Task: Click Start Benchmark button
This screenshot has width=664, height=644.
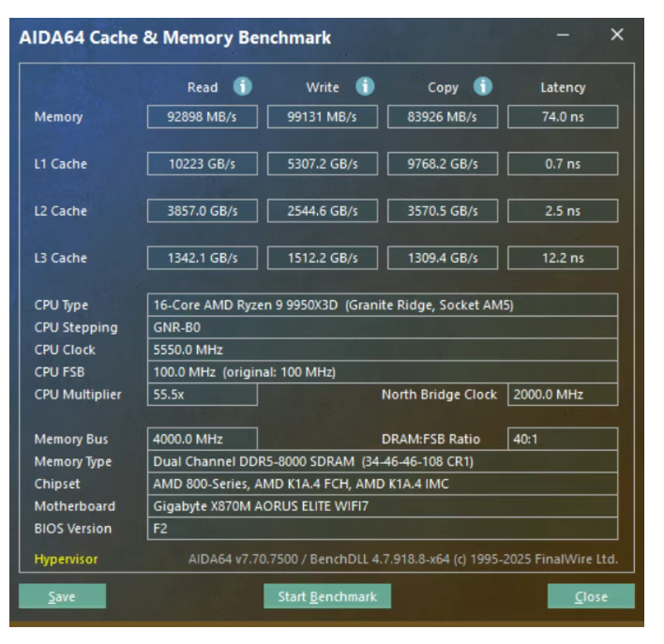Action: tap(327, 596)
